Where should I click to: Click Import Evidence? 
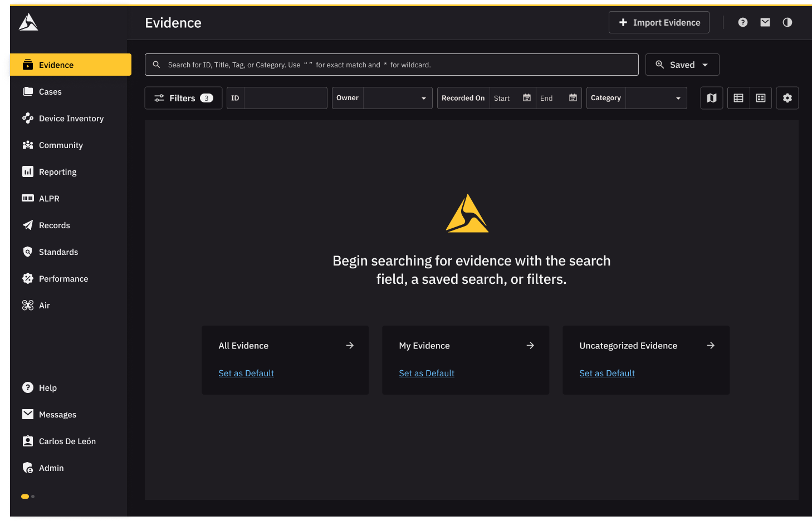point(659,22)
